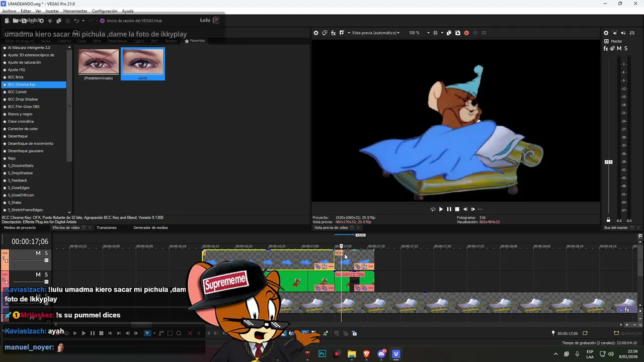
Task: Click Inicio de sesión del VEGAS Hub
Action: coord(131,21)
